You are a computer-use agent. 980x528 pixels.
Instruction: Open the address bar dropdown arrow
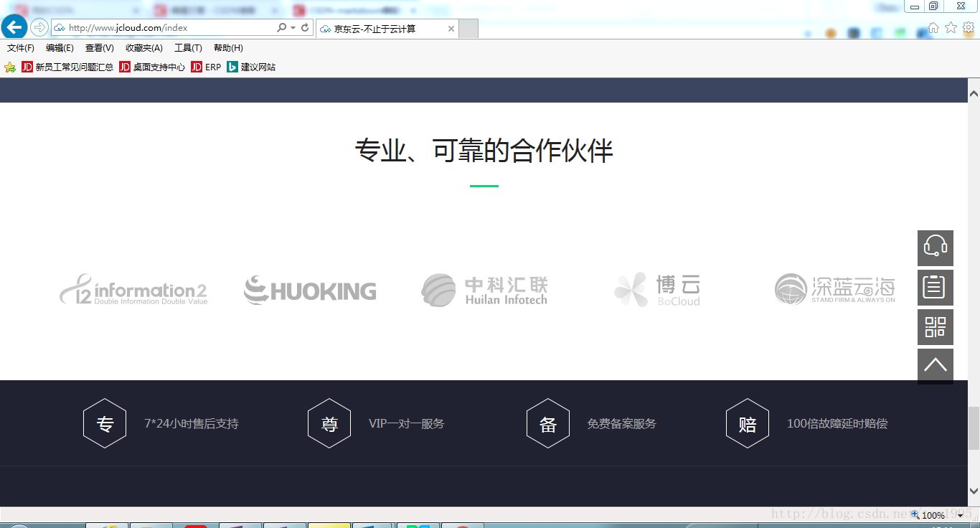point(293,28)
